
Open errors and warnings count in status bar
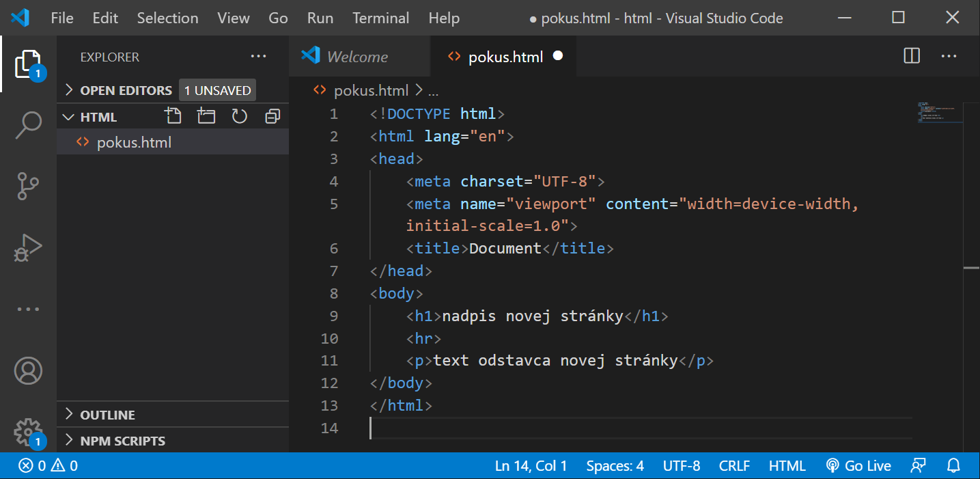point(48,466)
